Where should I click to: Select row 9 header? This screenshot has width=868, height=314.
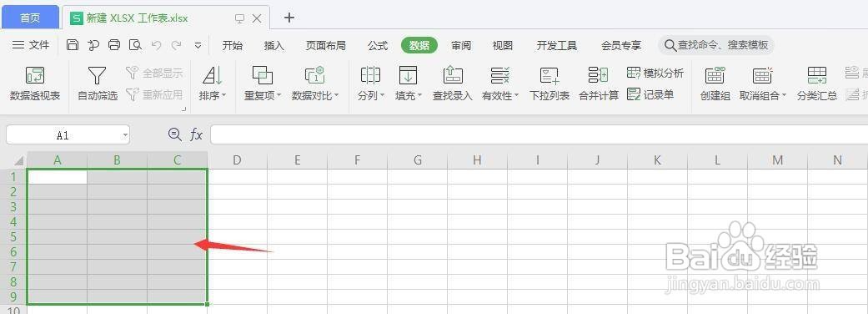(x=13, y=296)
